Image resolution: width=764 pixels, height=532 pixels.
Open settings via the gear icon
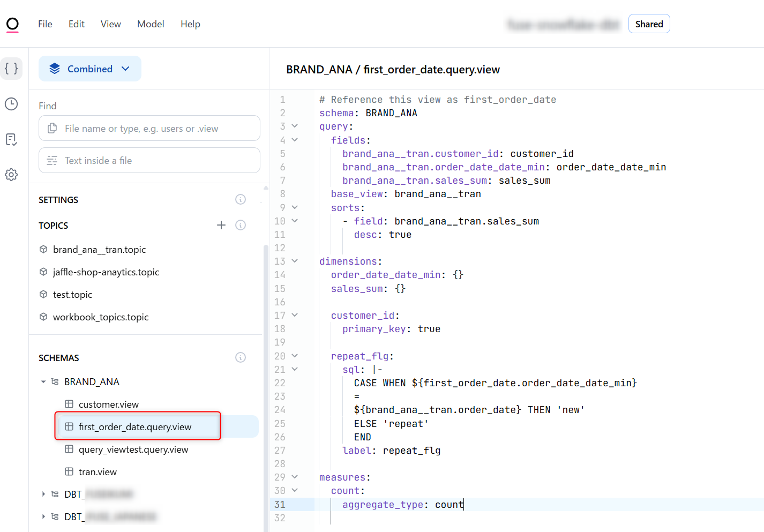click(11, 175)
